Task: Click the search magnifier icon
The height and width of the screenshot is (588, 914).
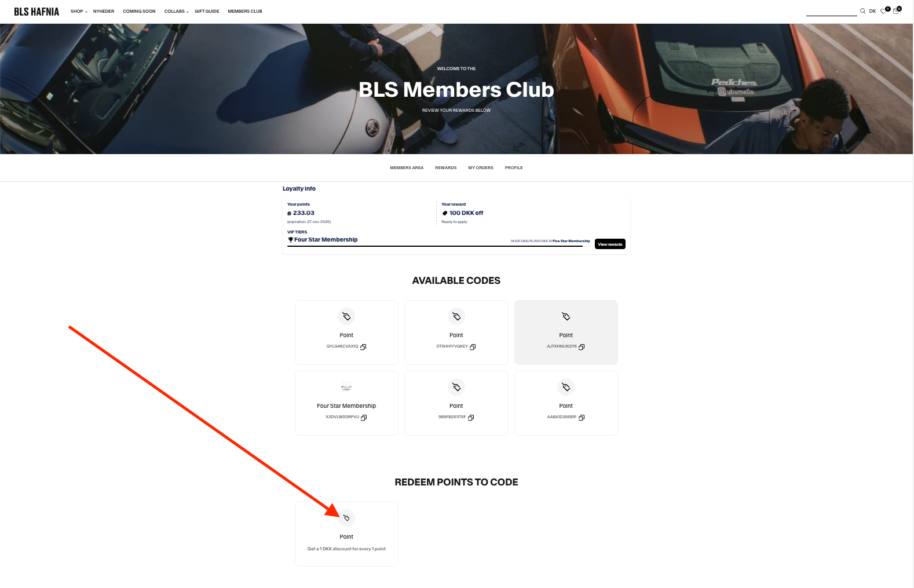Action: [x=862, y=11]
